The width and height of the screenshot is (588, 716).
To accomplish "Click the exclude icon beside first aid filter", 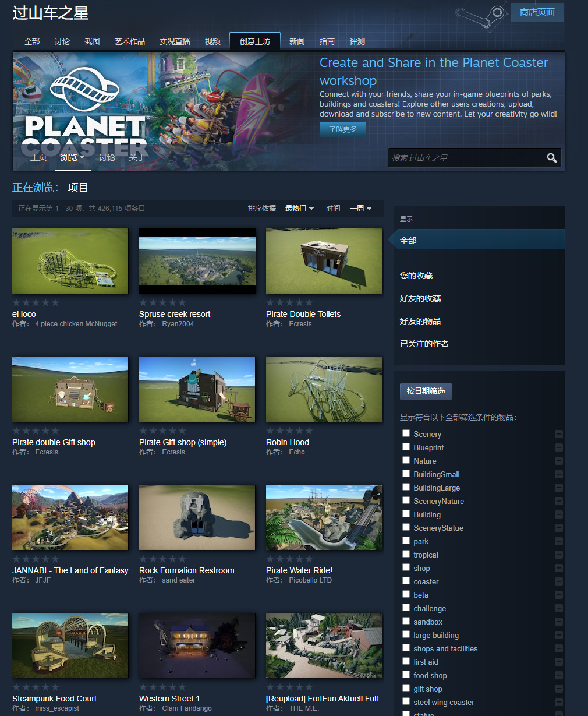I will click(559, 662).
